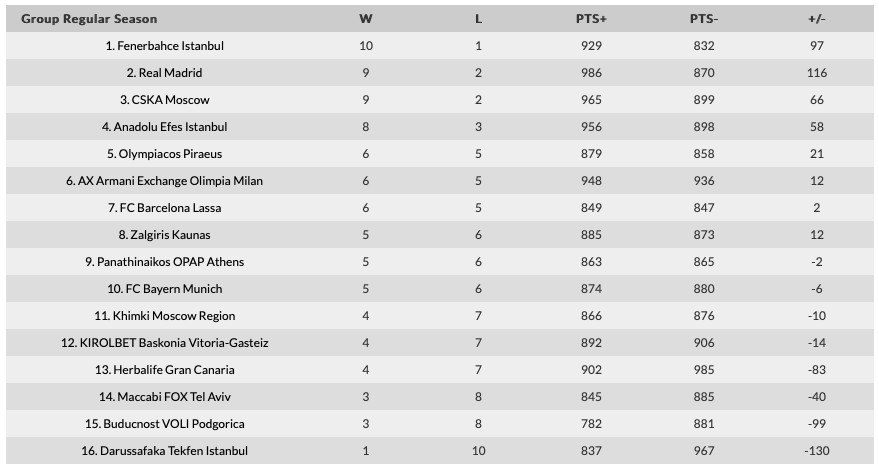Image resolution: width=879 pixels, height=469 pixels.
Task: Click FC Bayern Munich team name
Action: [171, 289]
